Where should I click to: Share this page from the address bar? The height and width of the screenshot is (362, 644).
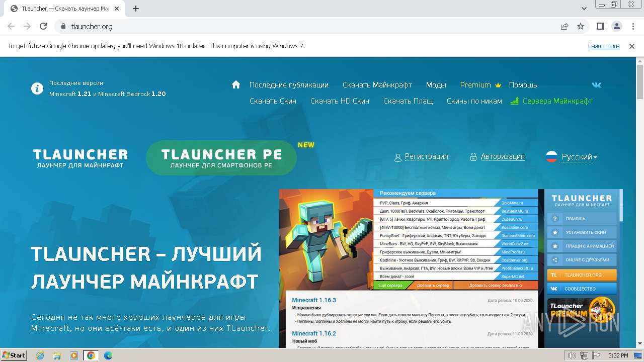click(x=565, y=26)
